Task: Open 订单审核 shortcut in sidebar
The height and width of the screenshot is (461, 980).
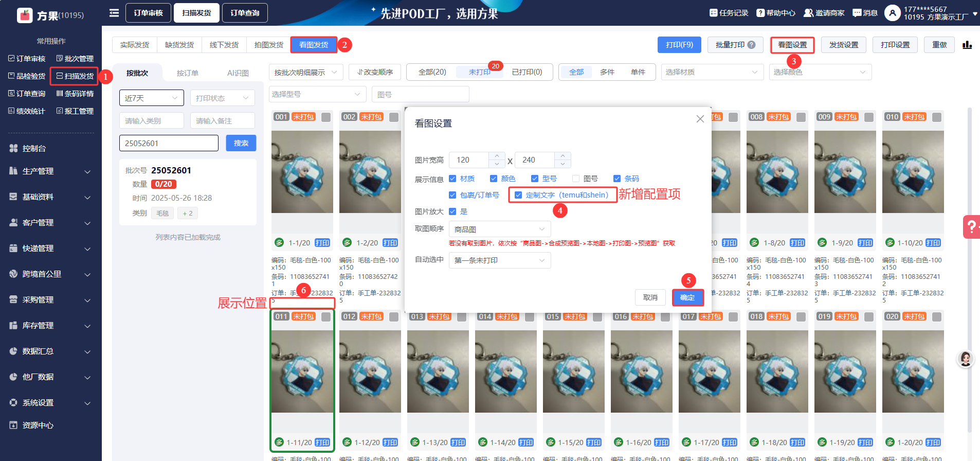Action: point(27,59)
